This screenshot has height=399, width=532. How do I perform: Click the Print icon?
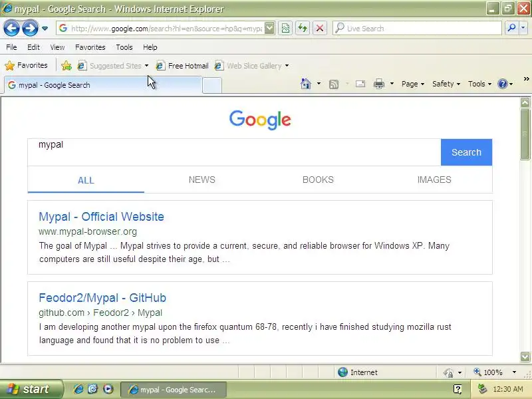(379, 84)
